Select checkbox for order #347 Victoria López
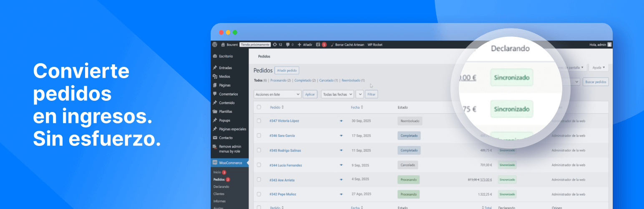Viewport: 644px width, 209px height. point(259,121)
